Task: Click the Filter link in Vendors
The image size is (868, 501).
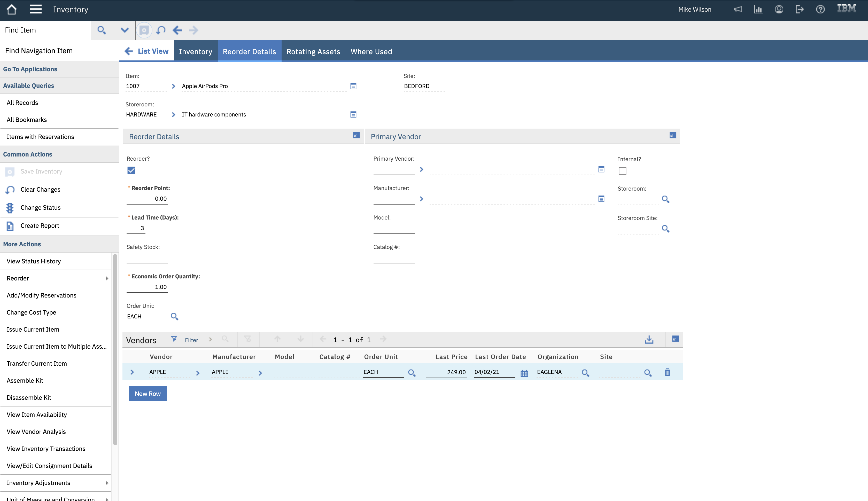Action: point(191,340)
